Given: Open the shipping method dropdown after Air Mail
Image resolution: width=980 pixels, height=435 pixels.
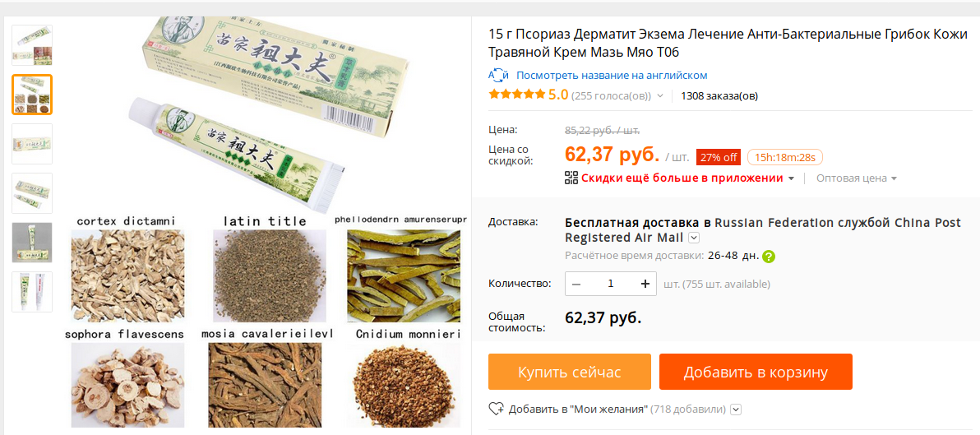Looking at the screenshot, I should [x=694, y=238].
